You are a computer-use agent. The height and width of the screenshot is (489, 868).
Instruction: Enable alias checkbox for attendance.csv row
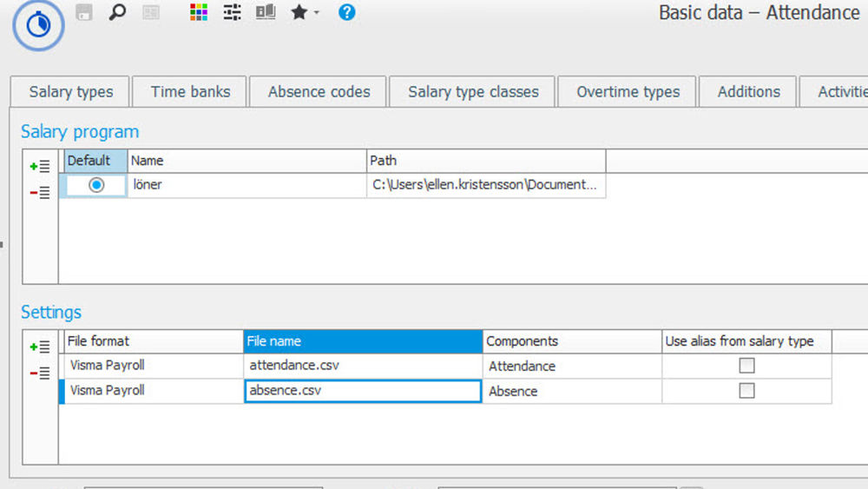(746, 366)
